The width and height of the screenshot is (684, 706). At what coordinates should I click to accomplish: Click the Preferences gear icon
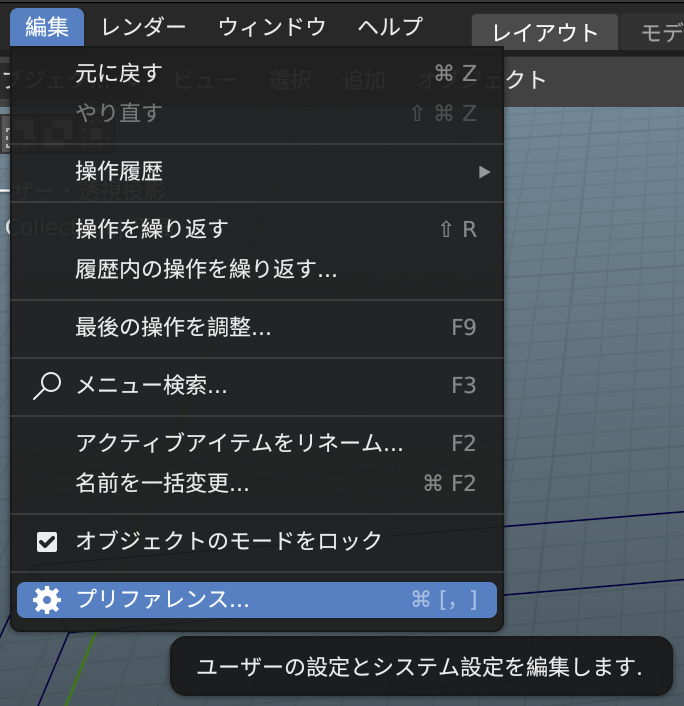47,600
